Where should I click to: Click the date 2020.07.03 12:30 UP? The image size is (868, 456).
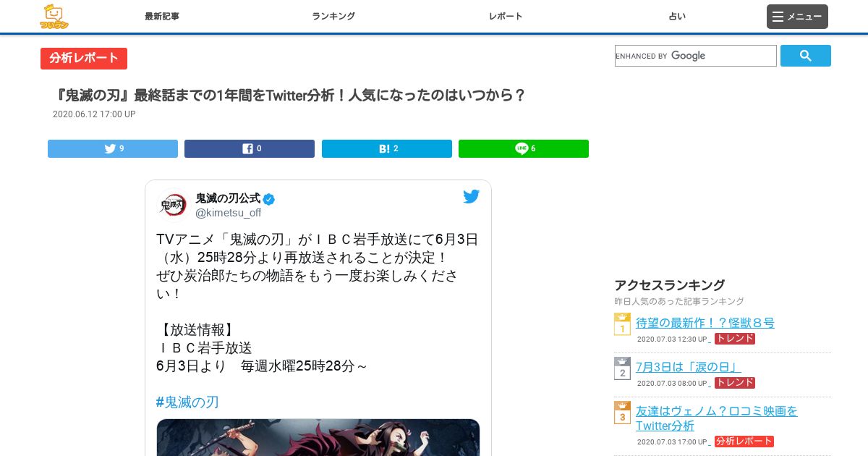tap(672, 339)
